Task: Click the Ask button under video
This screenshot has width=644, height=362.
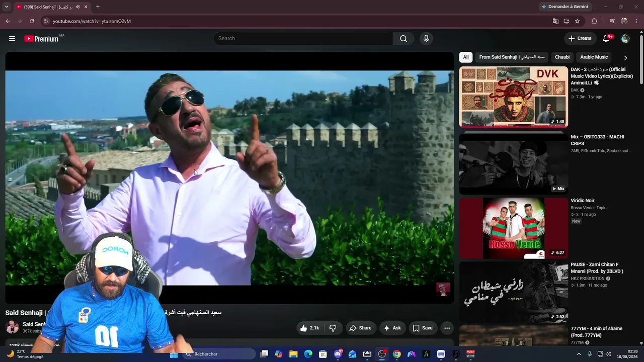Action: click(x=392, y=328)
